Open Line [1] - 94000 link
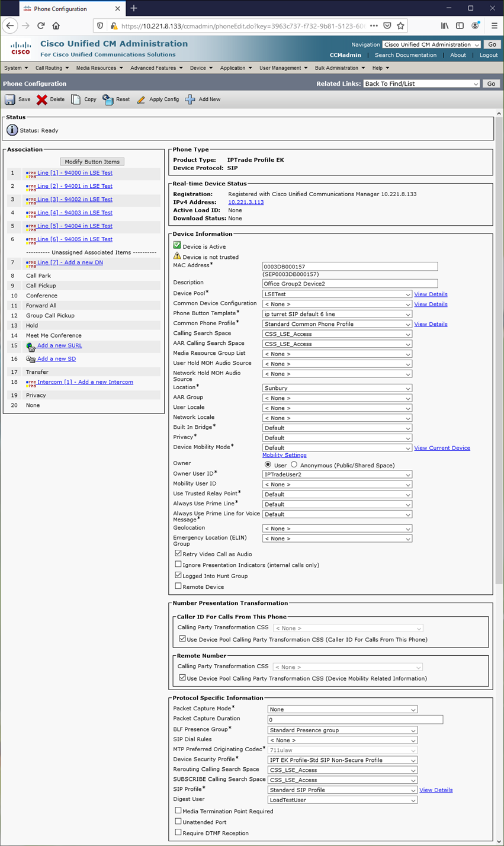This screenshot has width=504, height=846. click(75, 173)
